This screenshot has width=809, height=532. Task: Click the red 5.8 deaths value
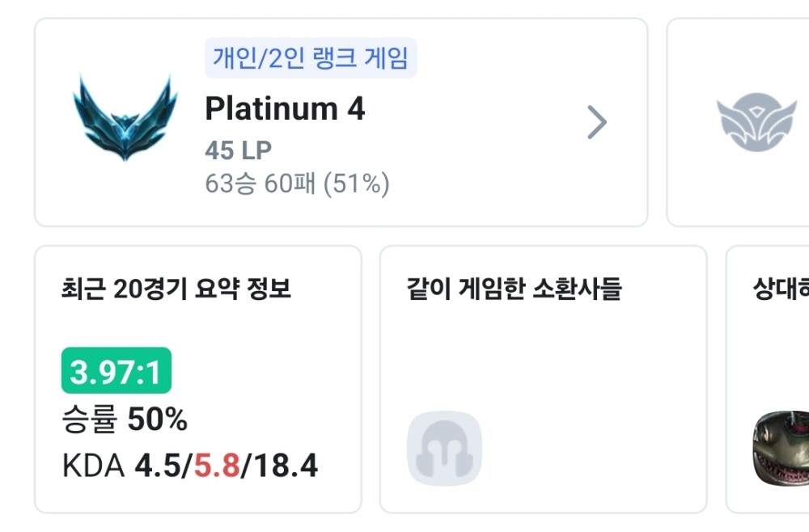(217, 467)
